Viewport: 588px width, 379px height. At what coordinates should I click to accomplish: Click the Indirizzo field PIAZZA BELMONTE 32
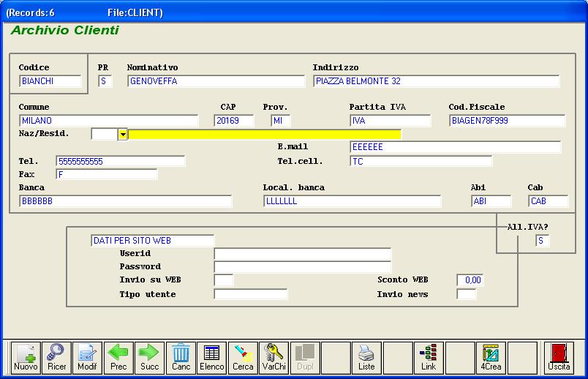click(436, 81)
